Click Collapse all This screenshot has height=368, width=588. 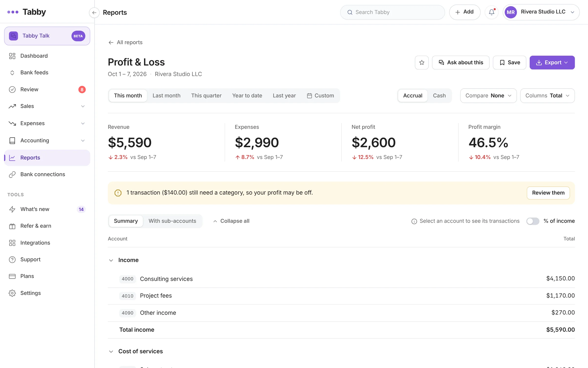pos(231,221)
